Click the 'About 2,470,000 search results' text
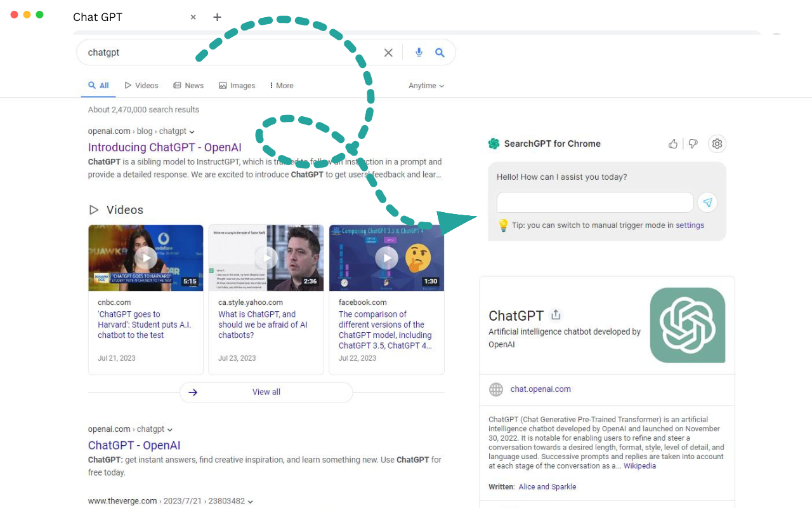Viewport: 812px width, 508px height. tap(143, 110)
